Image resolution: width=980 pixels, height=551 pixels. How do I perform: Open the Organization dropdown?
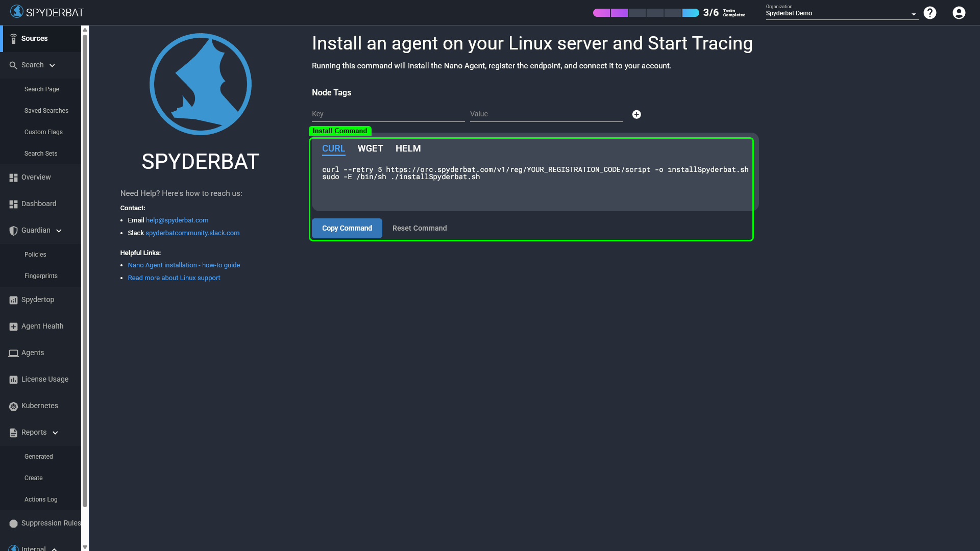(x=914, y=13)
